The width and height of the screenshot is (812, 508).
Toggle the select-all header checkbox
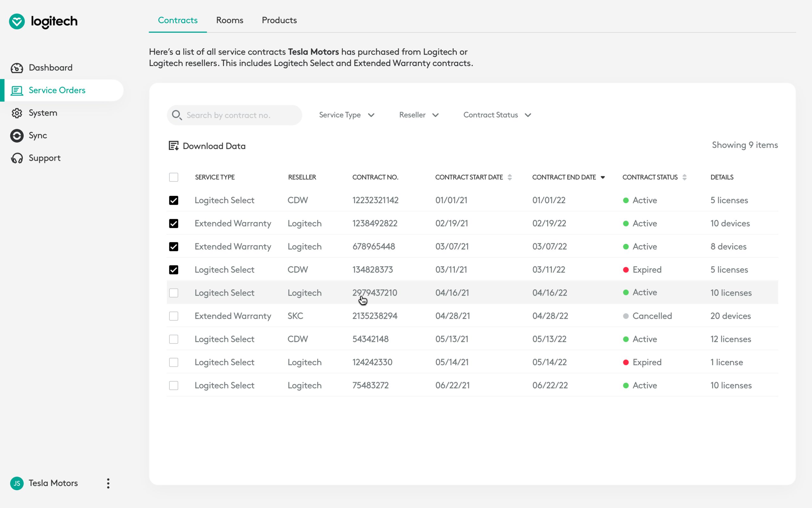pos(174,177)
